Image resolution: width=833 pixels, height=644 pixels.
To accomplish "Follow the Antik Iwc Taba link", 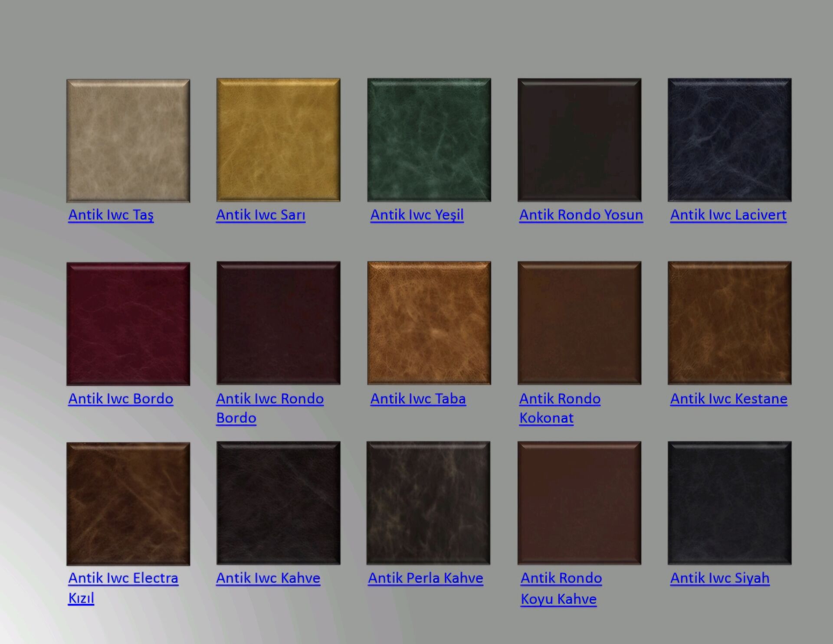I will click(x=418, y=399).
